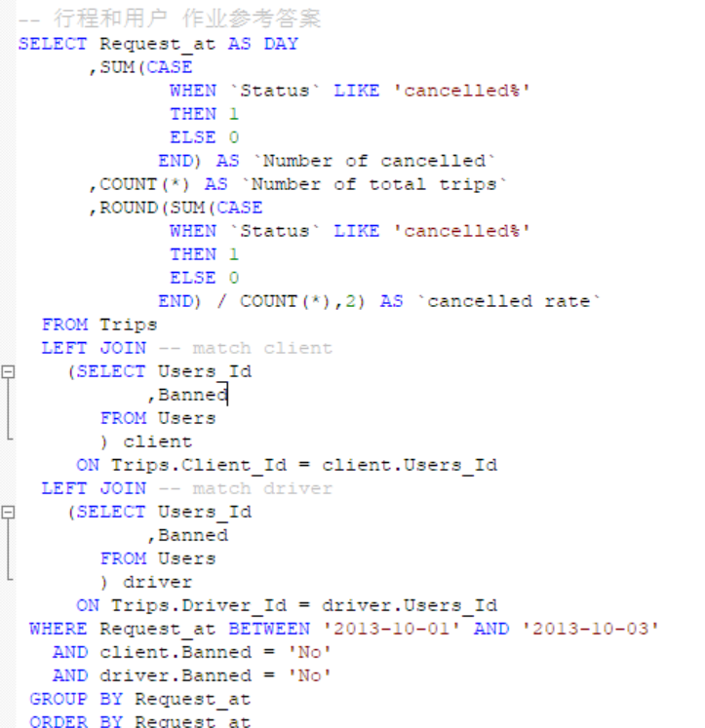Click 'DAY' alias in the first line
The width and height of the screenshot is (705, 728).
tap(281, 44)
